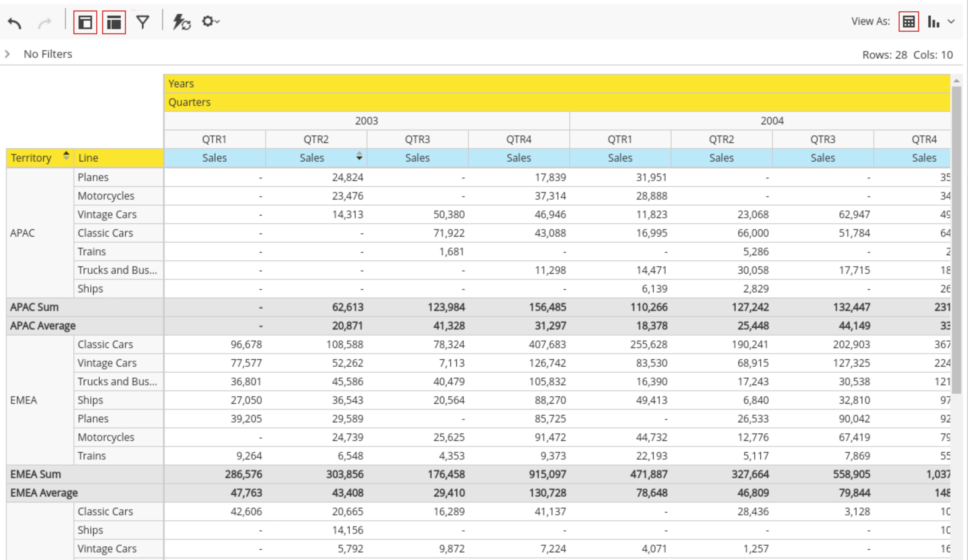Click the Undo arrow icon
Viewport: 968px width, 560px height.
tap(15, 22)
